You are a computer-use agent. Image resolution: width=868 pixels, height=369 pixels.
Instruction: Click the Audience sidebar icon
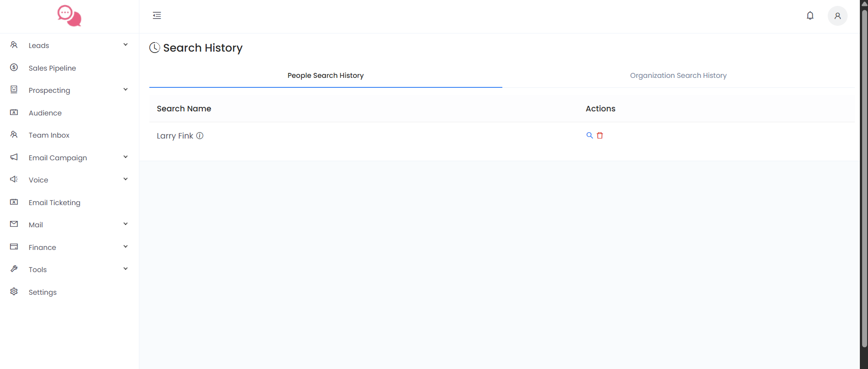point(14,112)
